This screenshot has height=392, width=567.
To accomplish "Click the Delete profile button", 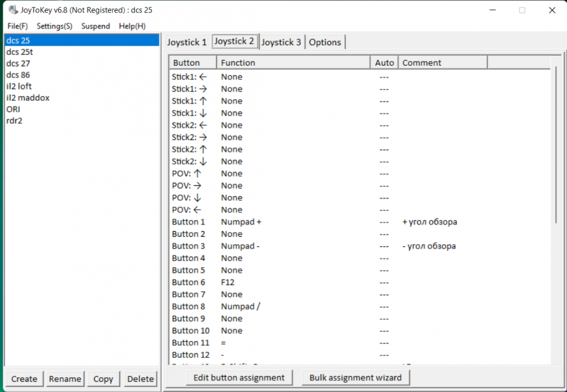I will [141, 379].
